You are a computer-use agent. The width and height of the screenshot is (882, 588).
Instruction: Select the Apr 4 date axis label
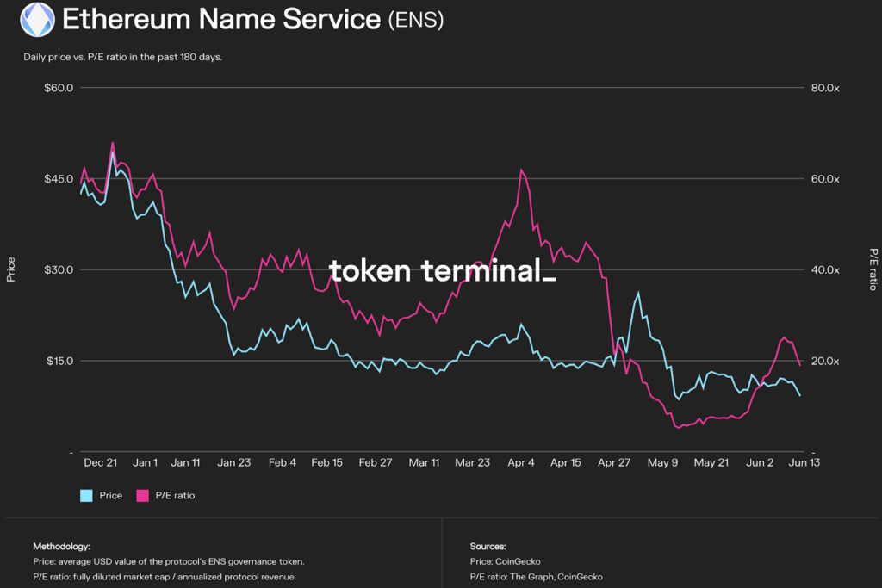(x=521, y=462)
